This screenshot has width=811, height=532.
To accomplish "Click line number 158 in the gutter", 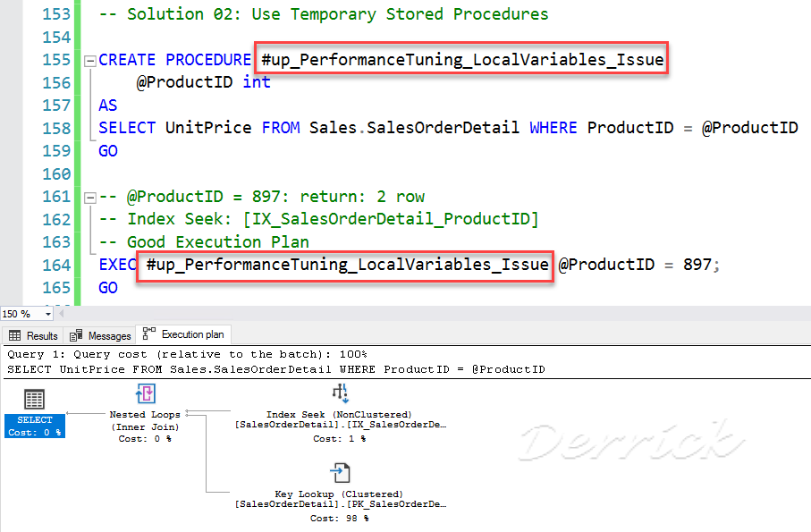I will click(x=56, y=127).
